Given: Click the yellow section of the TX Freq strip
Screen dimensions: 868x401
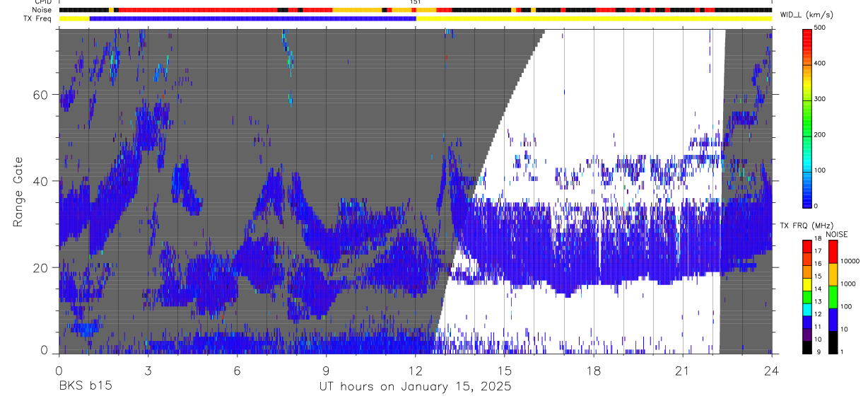Looking at the screenshot, I should coord(594,18).
